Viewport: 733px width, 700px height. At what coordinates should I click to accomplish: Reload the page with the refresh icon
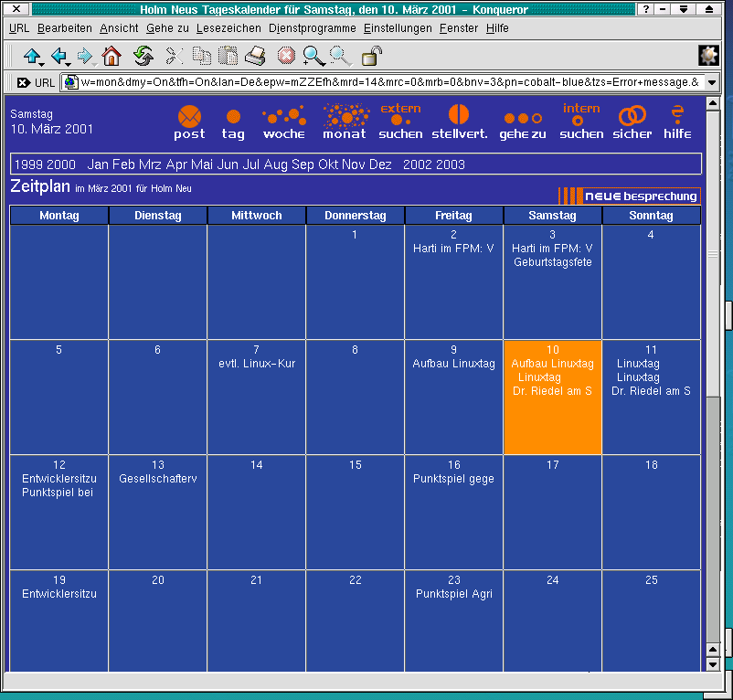(x=143, y=57)
